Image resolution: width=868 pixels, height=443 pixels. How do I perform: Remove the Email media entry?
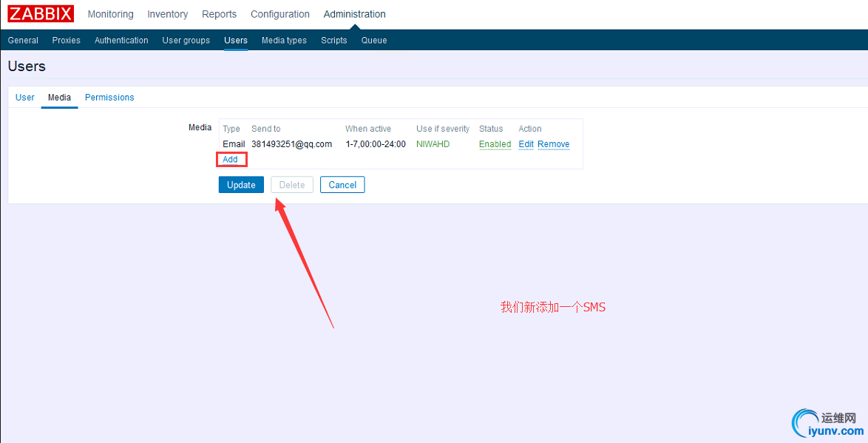point(554,144)
